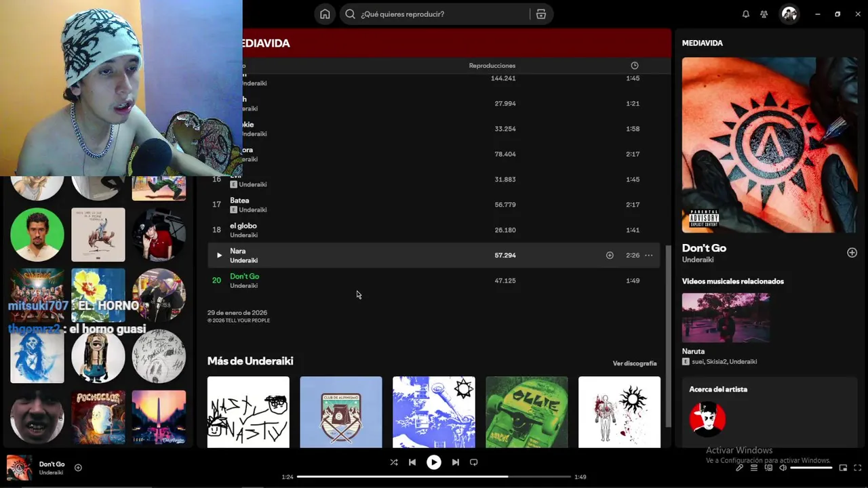Open the miniplayer icon
The width and height of the screenshot is (868, 488).
tap(843, 468)
